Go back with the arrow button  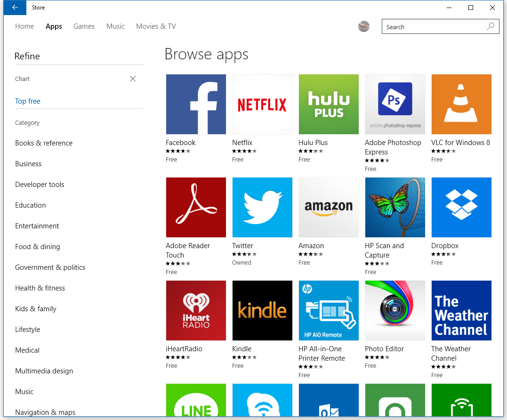coord(15,8)
